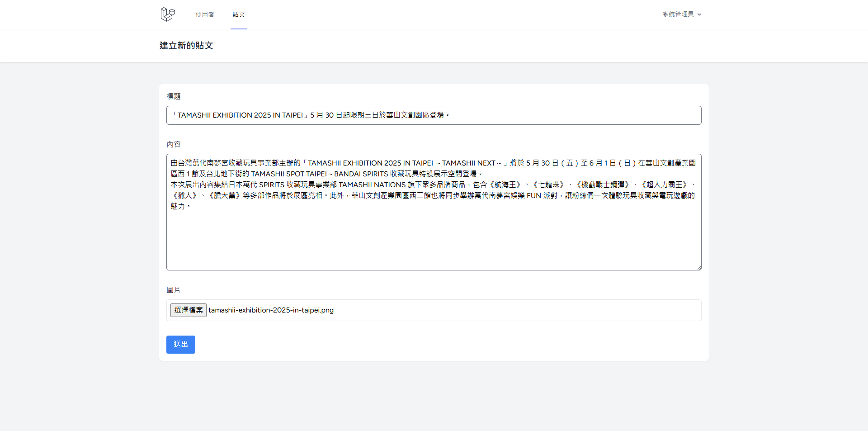Screen dimensions: 868x431
Task: Click the Laravel logo icon
Action: tap(168, 14)
